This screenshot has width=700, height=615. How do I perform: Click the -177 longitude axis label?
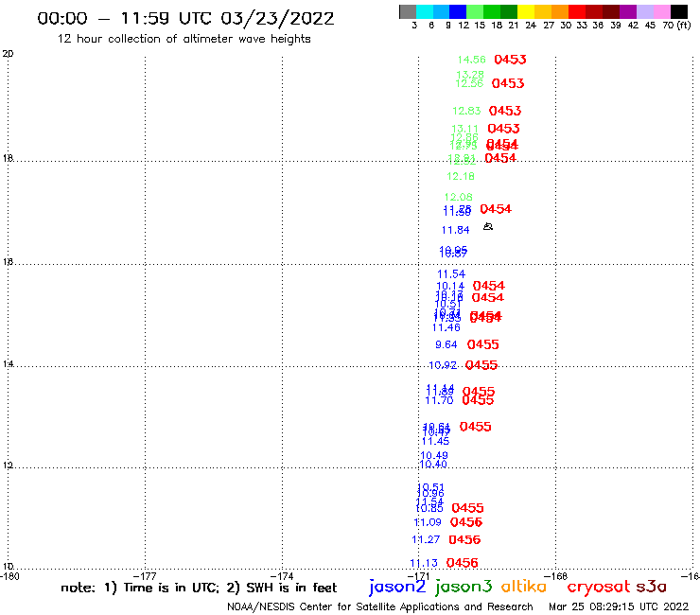pos(145,576)
